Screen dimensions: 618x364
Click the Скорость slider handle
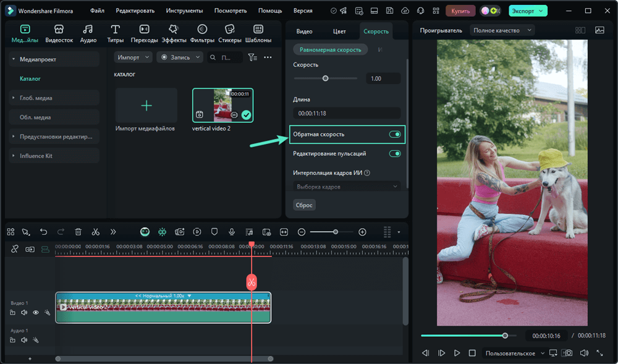(x=325, y=78)
